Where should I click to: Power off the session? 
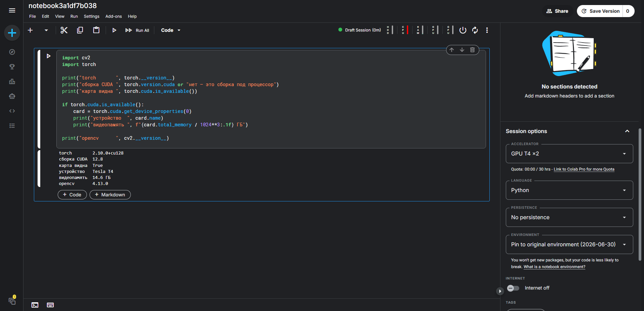[463, 30]
